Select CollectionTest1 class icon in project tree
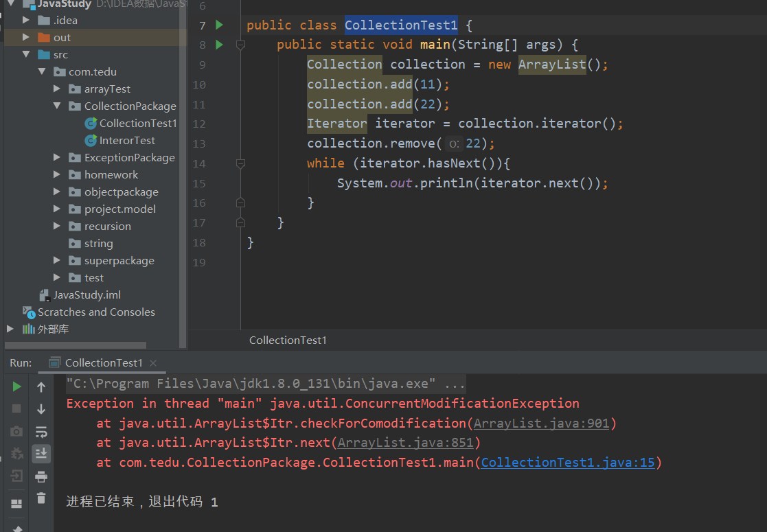 tap(91, 124)
